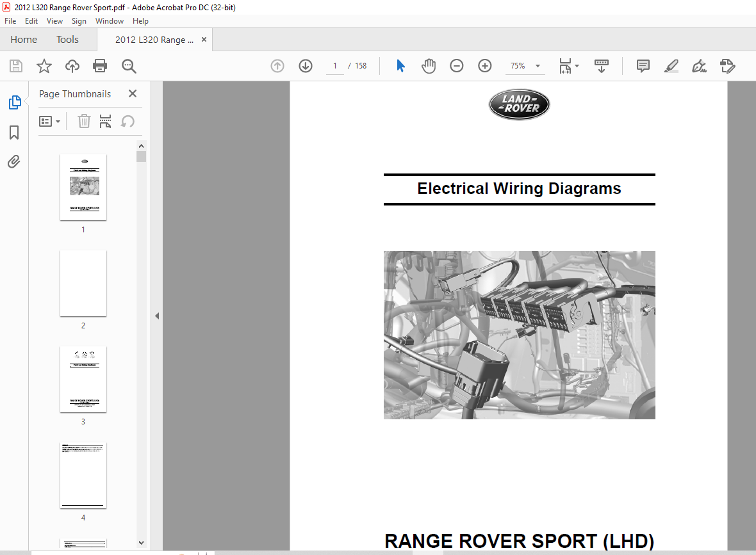This screenshot has height=555, width=756.
Task: Open the File menu
Action: tap(10, 21)
